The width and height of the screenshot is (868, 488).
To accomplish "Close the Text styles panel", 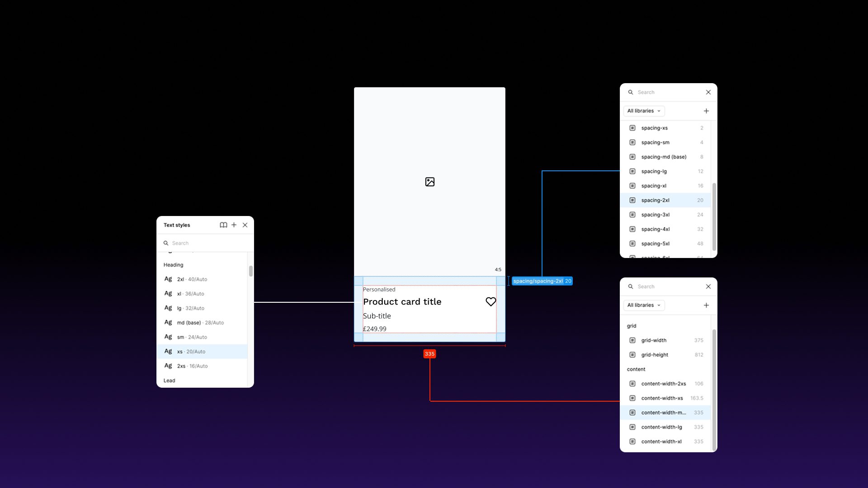I will pyautogui.click(x=245, y=225).
